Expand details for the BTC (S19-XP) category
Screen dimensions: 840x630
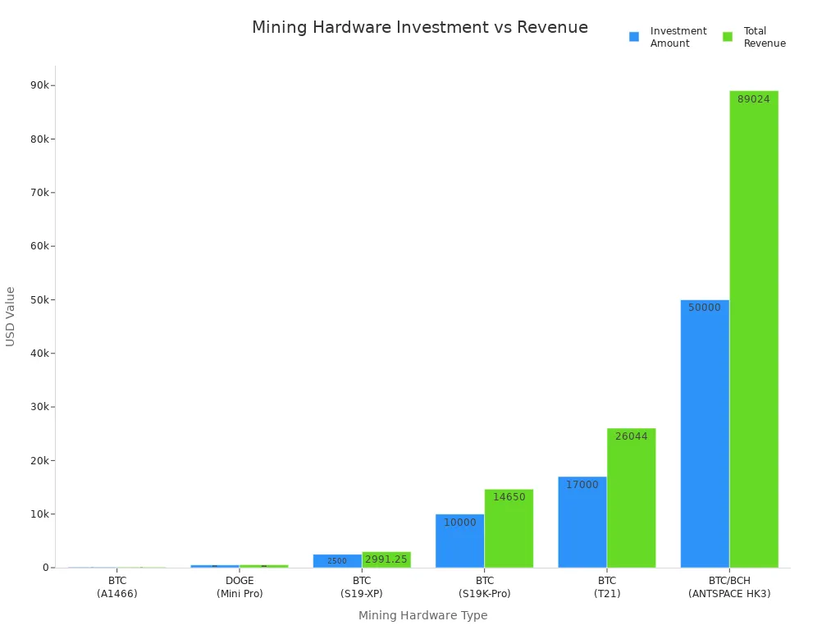(361, 587)
